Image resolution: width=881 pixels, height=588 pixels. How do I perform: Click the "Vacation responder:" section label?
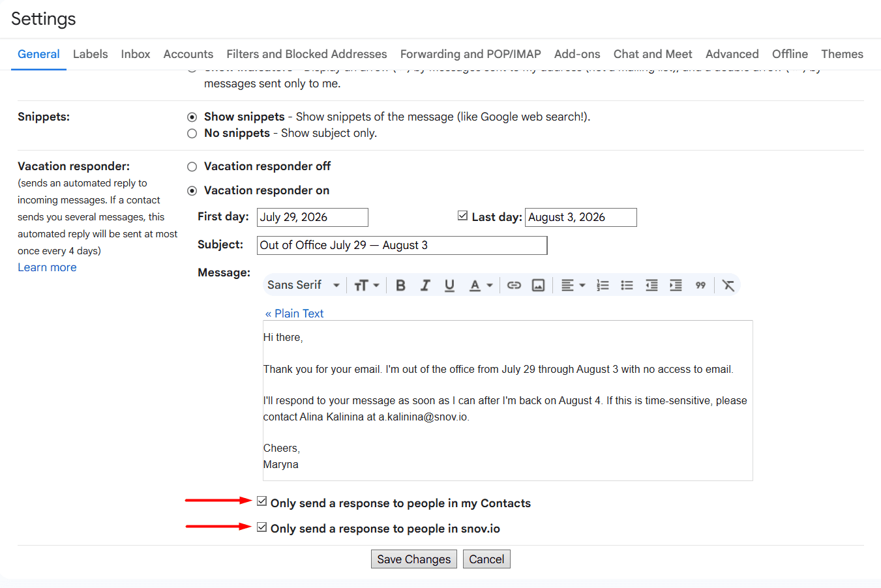[x=74, y=166]
